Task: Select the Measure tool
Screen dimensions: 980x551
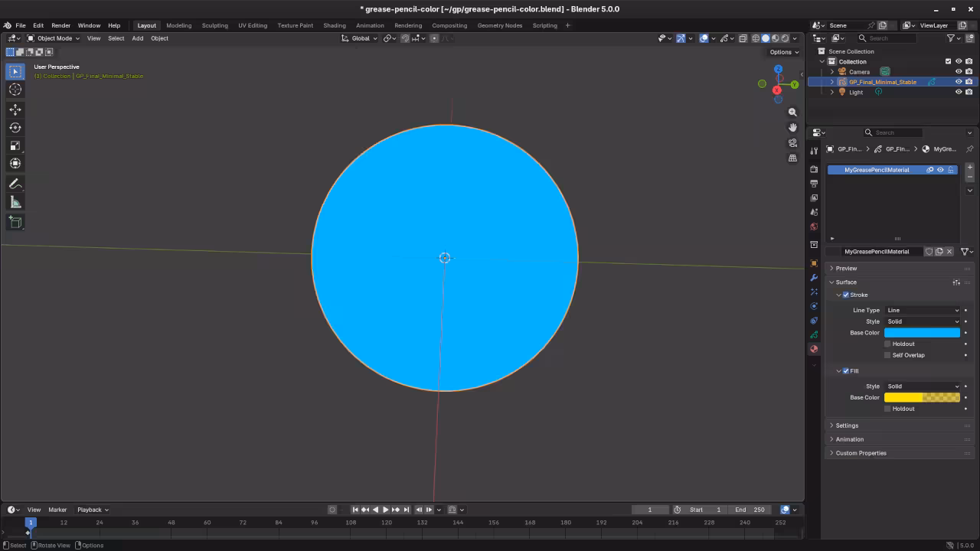Action: 15,201
